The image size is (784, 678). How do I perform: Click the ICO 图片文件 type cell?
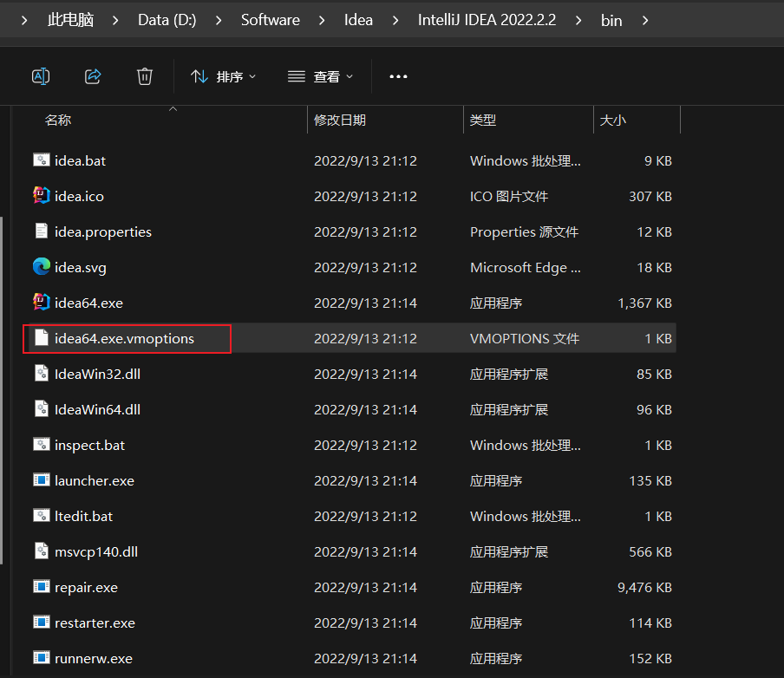[509, 196]
